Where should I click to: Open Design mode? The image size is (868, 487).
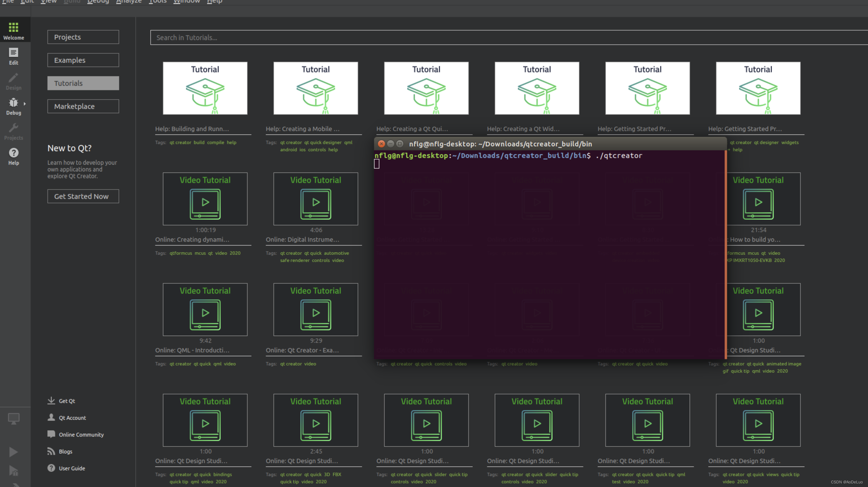pos(13,81)
